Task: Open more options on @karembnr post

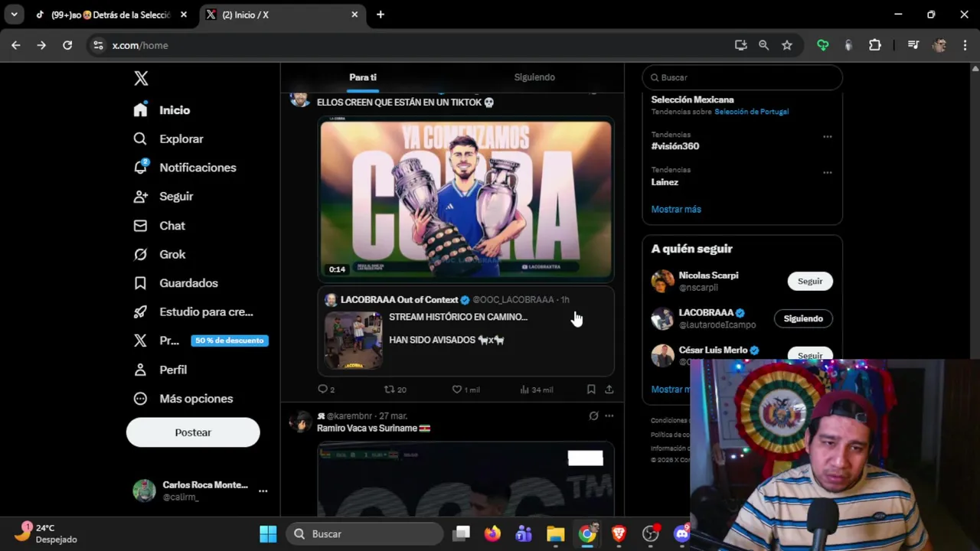Action: tap(609, 416)
